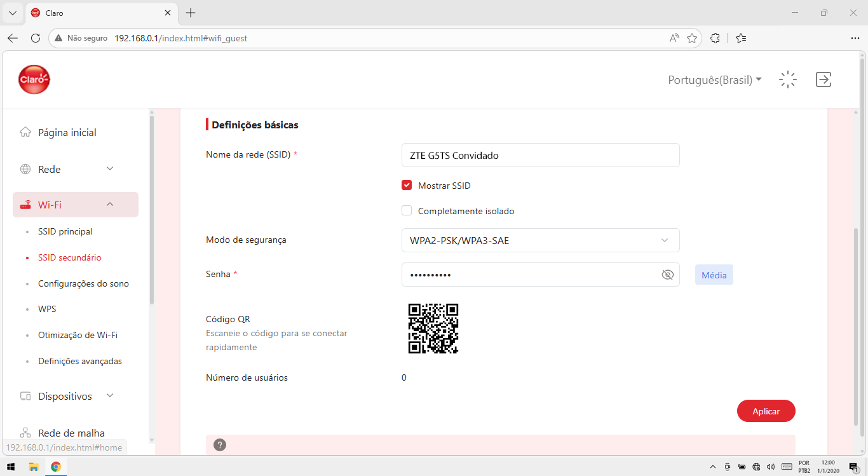The height and width of the screenshot is (476, 868).
Task: Open Página inicial home icon
Action: point(25,132)
